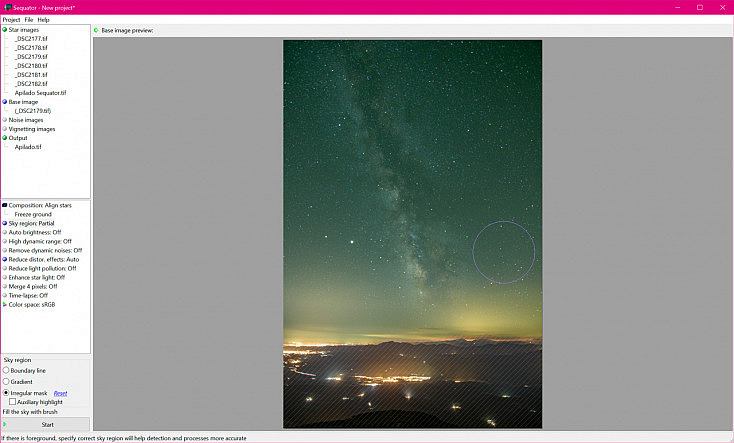734x443 pixels.
Task: Select the _DSC2177.tif star image
Action: (31, 38)
